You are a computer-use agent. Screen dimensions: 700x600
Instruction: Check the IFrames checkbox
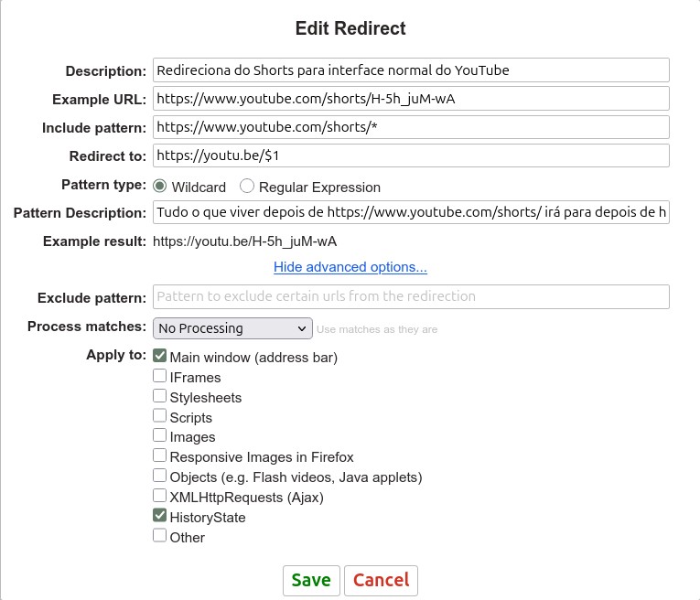(x=160, y=376)
